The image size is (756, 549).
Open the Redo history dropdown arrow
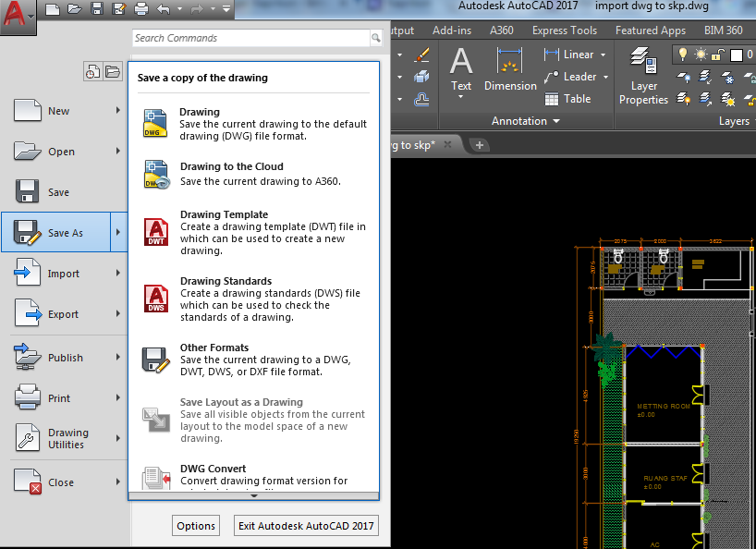tap(213, 8)
